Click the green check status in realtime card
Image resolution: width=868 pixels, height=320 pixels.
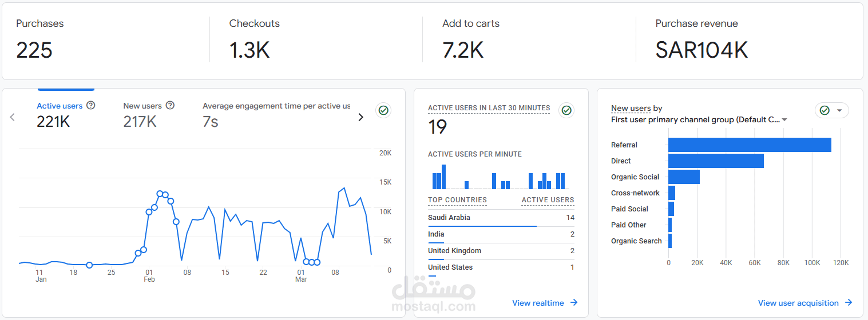pos(566,110)
